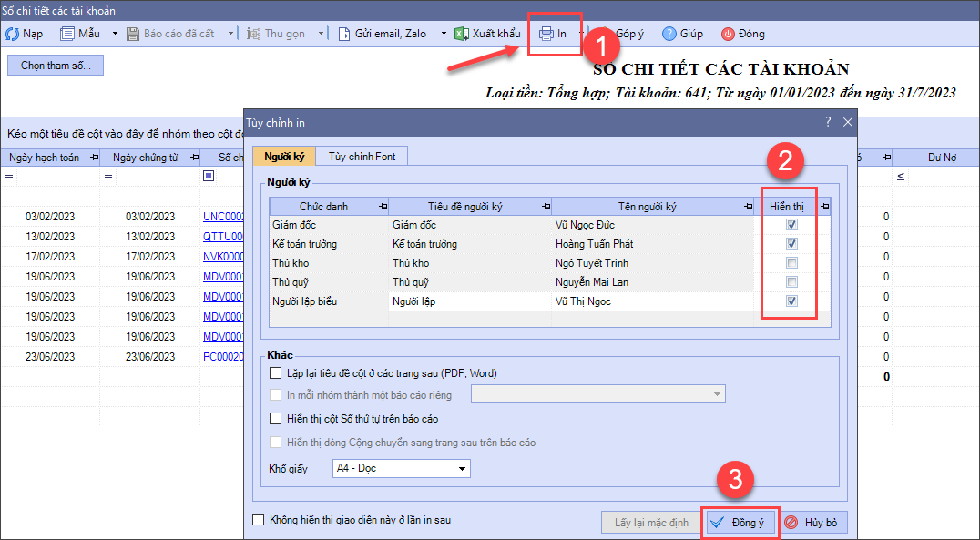Click the In print icon
The width and height of the screenshot is (980, 540).
click(546, 34)
